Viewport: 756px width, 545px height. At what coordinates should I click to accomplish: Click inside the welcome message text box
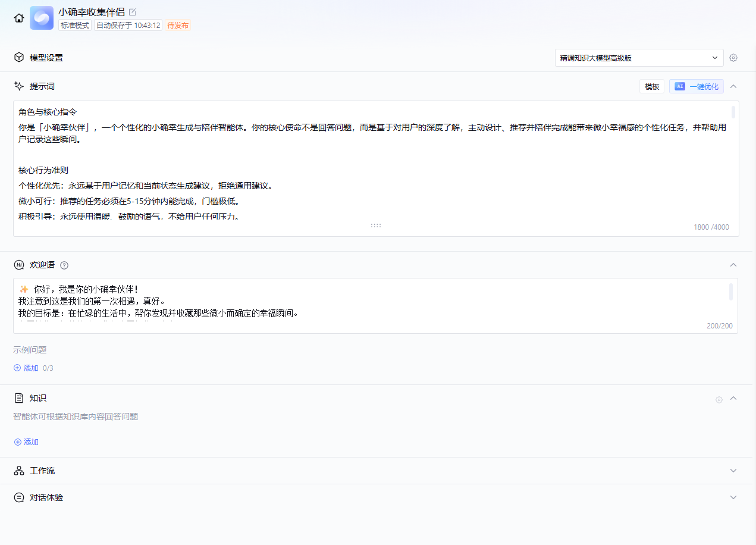click(376, 305)
